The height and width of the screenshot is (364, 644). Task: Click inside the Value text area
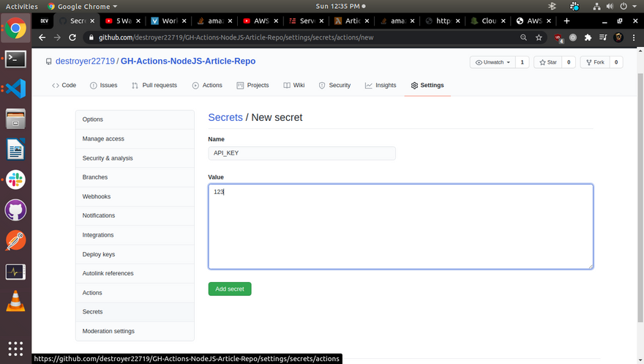pos(400,226)
